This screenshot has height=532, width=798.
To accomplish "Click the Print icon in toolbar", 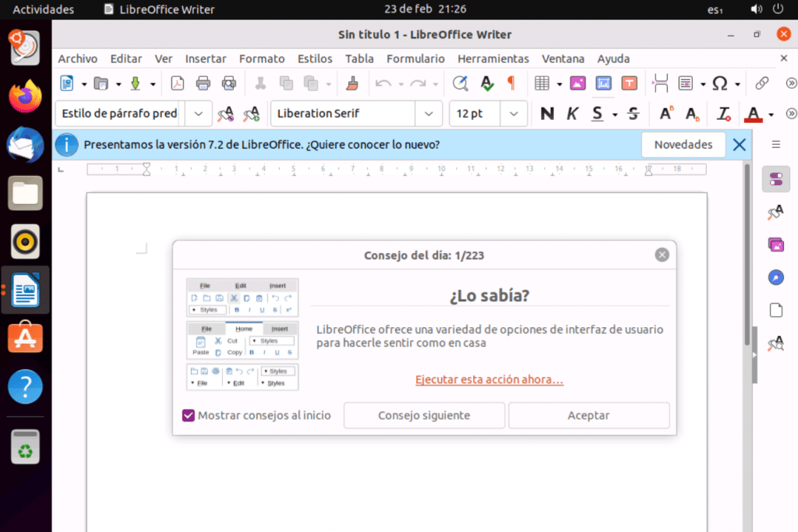I will [x=203, y=83].
